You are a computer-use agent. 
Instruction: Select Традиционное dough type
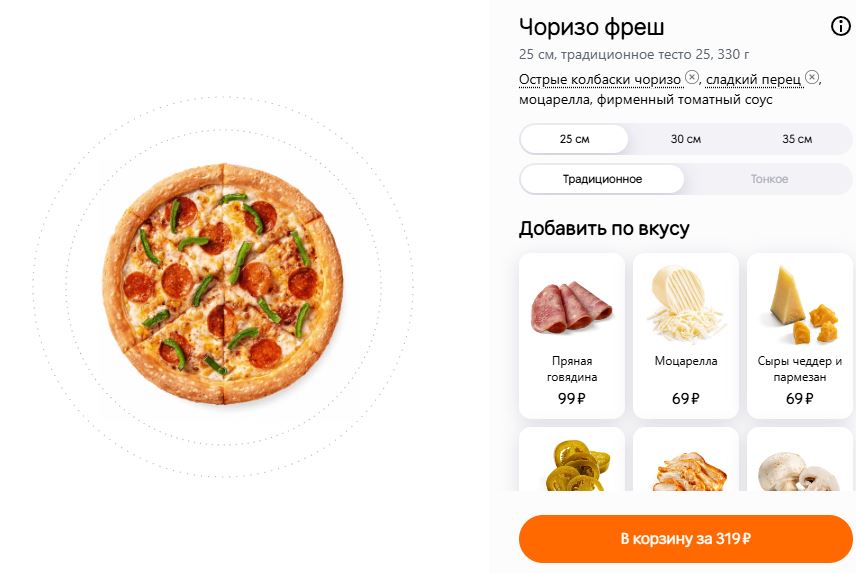(x=602, y=179)
